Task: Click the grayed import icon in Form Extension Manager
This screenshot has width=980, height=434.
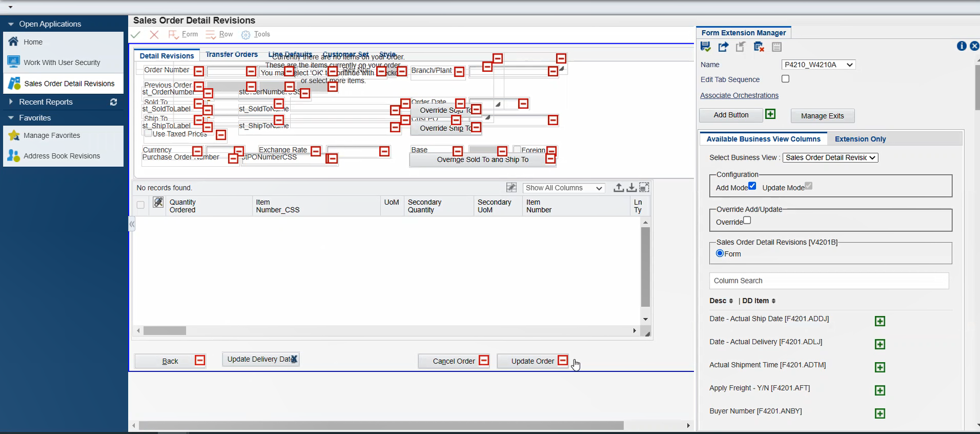Action: point(741,47)
